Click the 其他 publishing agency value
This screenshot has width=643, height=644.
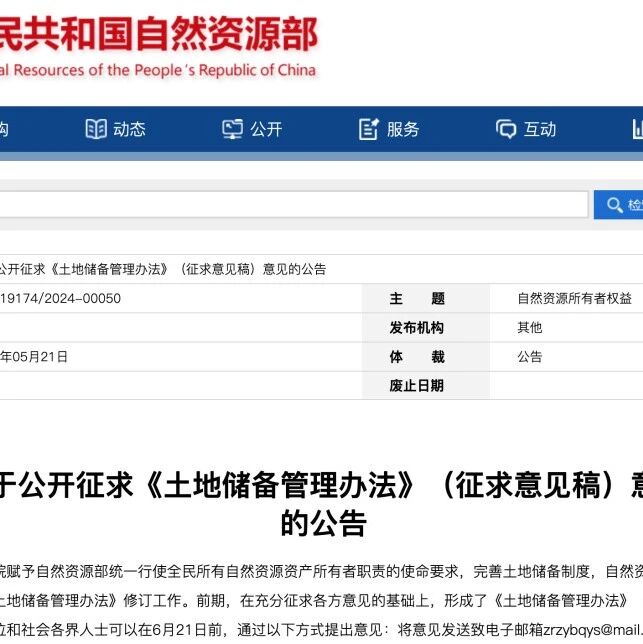coord(530,327)
